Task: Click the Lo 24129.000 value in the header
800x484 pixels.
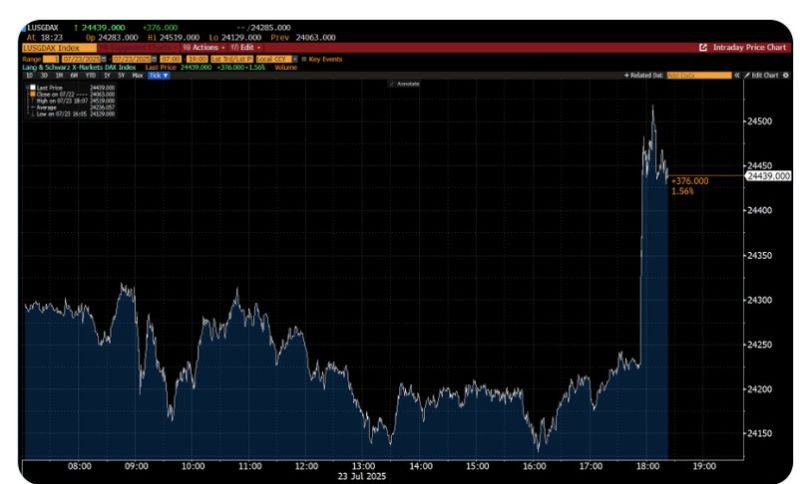Action: (235, 38)
